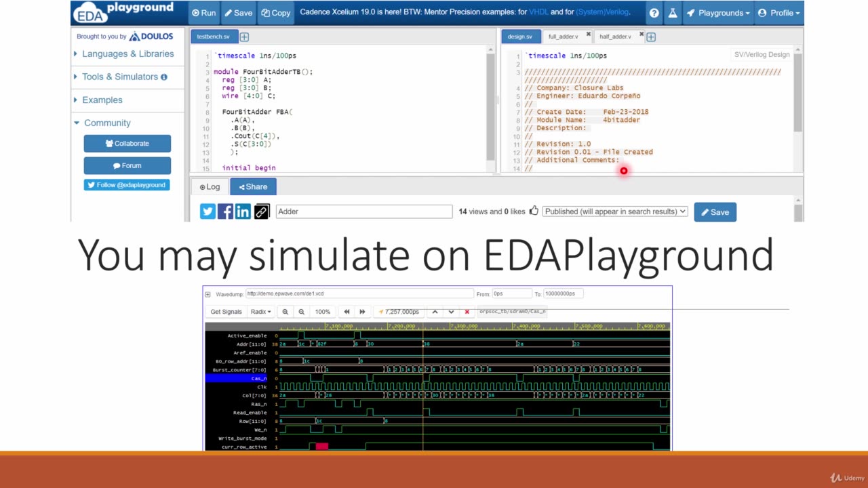Close the half_adder.v tab
Viewport: 868px width, 488px height.
(x=640, y=35)
